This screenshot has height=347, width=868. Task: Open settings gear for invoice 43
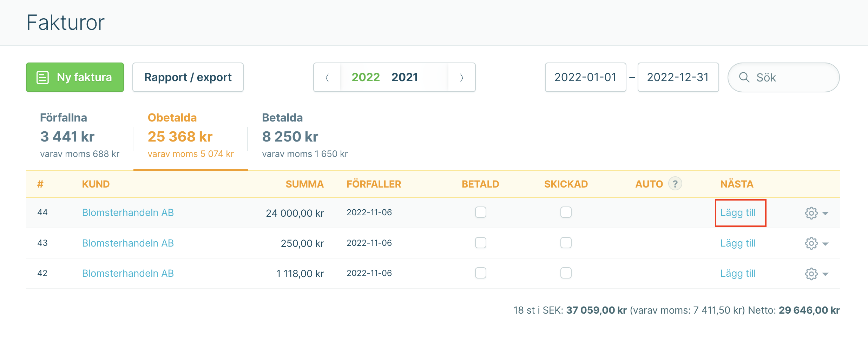pos(811,243)
